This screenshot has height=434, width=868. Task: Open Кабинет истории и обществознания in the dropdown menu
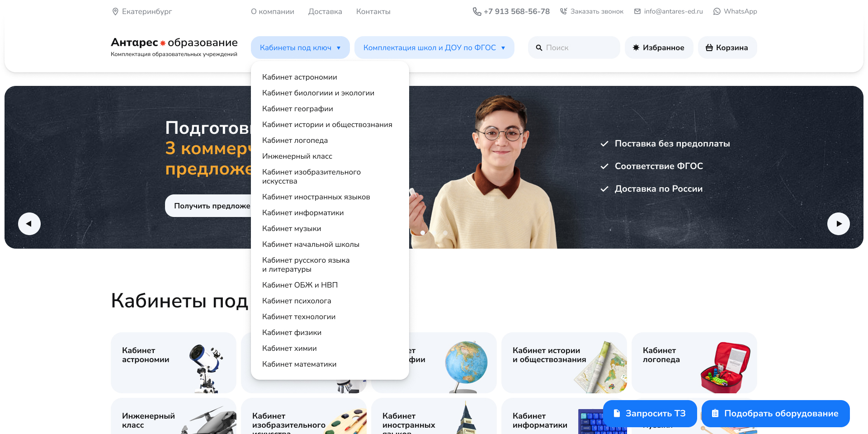pos(327,124)
